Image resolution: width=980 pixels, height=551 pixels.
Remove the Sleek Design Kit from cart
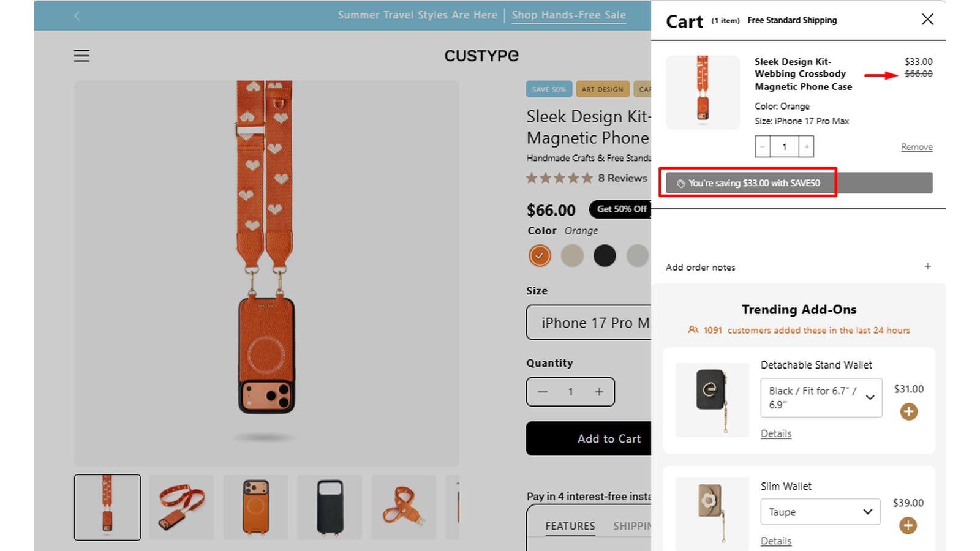(916, 147)
